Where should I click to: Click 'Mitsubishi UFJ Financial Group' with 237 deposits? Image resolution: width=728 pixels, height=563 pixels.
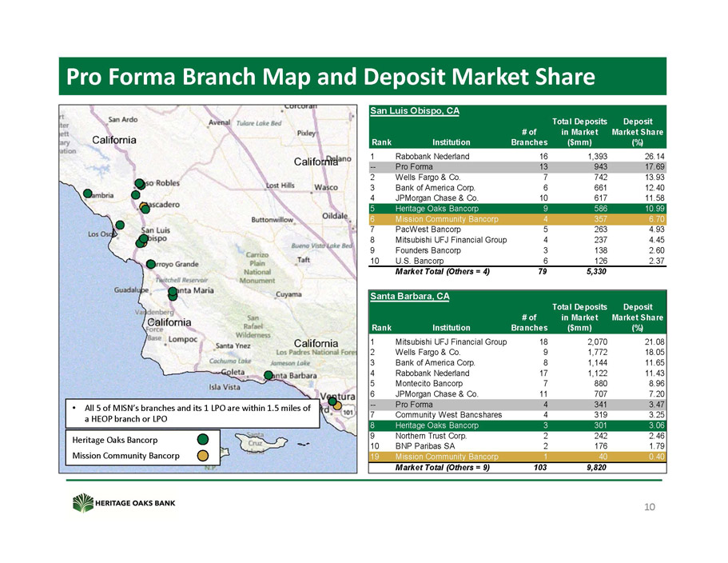pos(451,240)
